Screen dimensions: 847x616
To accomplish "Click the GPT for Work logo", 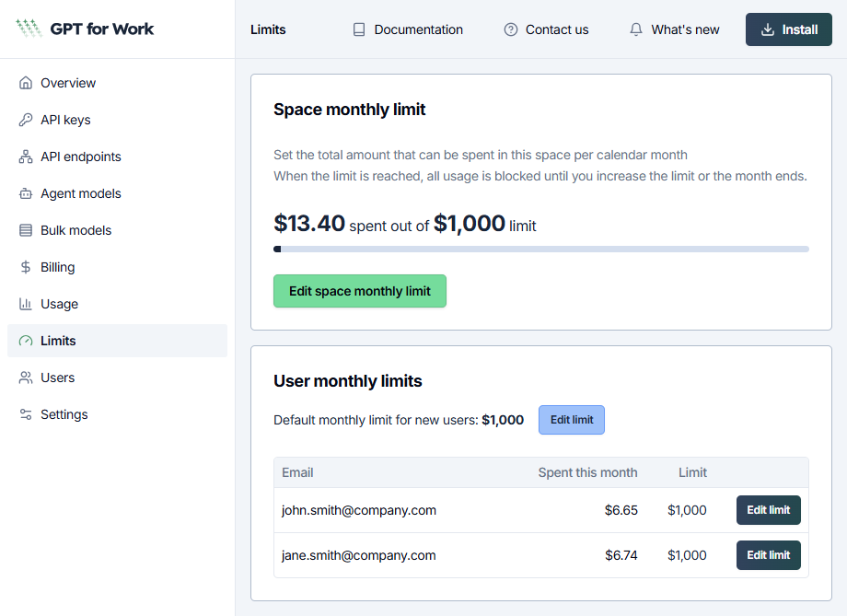I will pyautogui.click(x=84, y=29).
